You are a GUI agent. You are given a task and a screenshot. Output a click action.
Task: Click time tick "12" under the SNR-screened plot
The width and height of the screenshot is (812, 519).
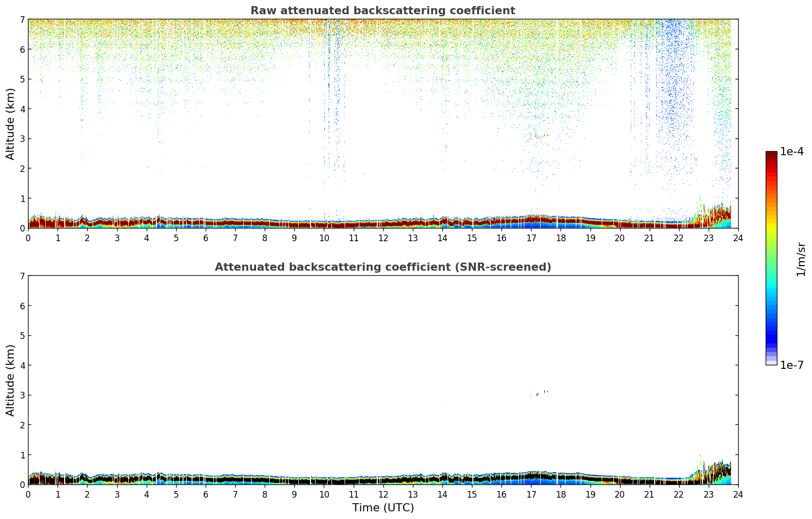tap(383, 494)
